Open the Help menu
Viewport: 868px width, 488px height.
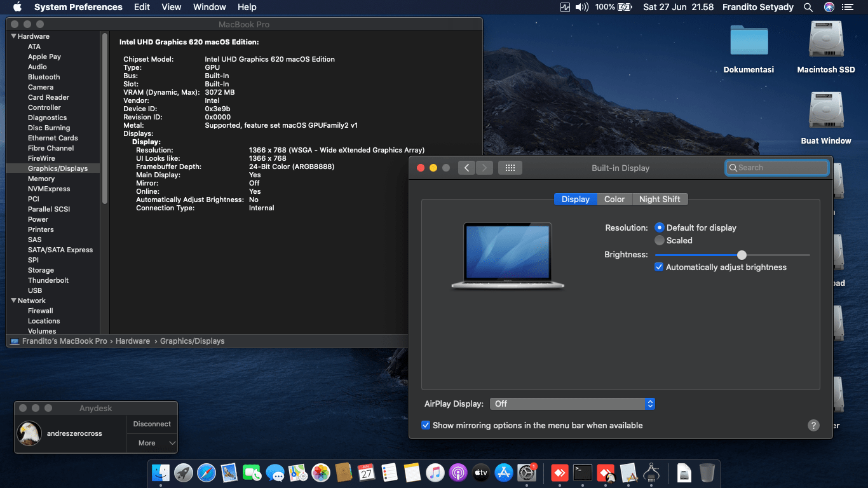(x=247, y=7)
